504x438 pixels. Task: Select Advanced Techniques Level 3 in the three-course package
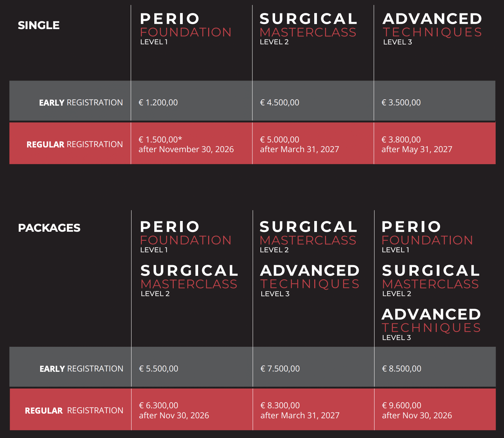pyautogui.click(x=431, y=324)
